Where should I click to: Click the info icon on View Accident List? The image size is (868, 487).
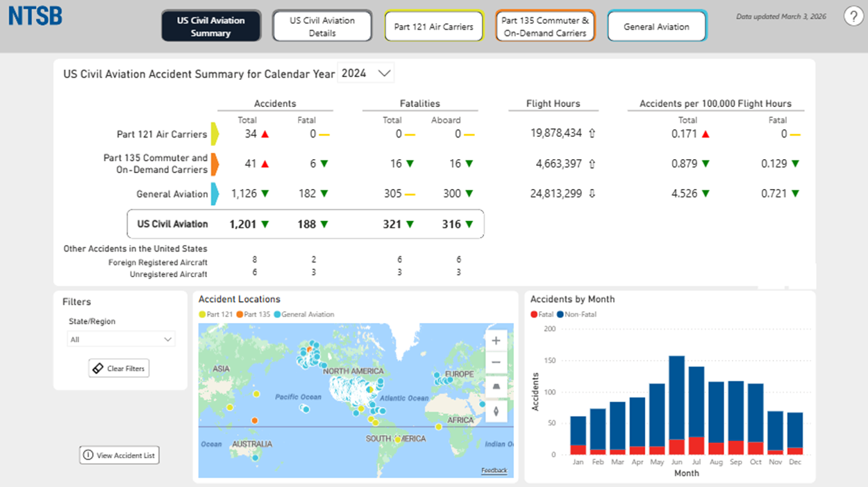[x=87, y=455]
